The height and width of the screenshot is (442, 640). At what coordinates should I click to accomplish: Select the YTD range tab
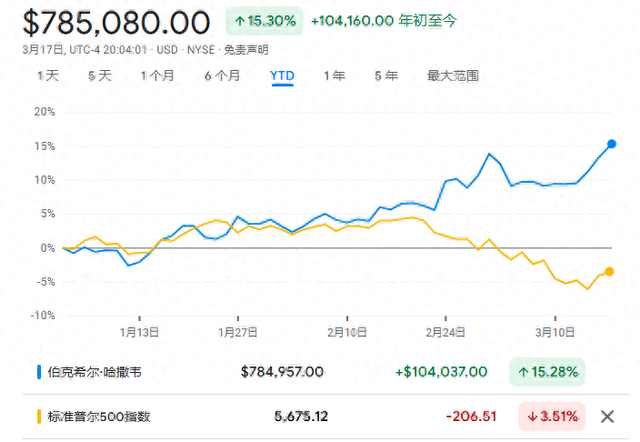(282, 75)
